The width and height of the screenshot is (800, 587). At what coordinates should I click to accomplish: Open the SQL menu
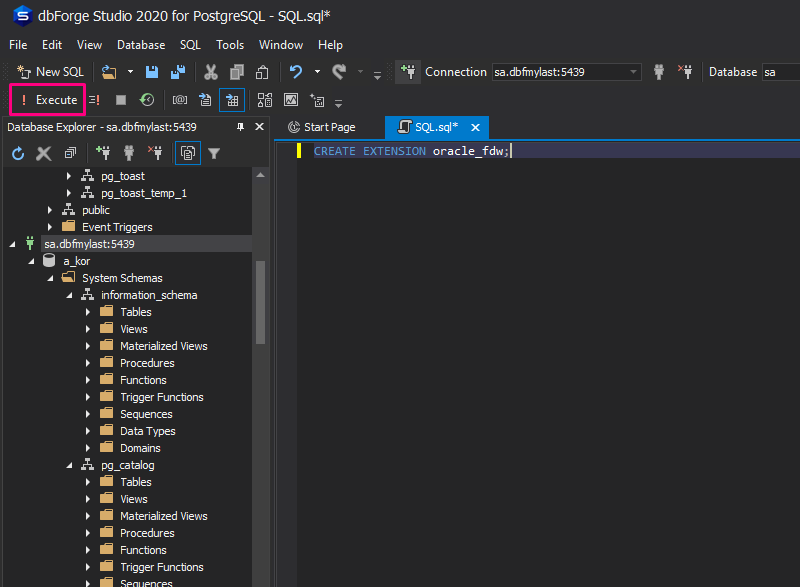pos(190,45)
